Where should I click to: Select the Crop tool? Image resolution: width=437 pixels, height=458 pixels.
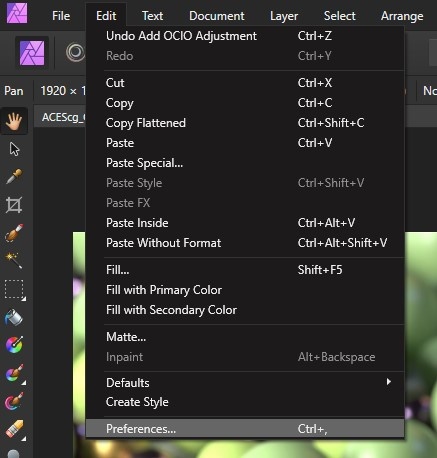(x=14, y=204)
